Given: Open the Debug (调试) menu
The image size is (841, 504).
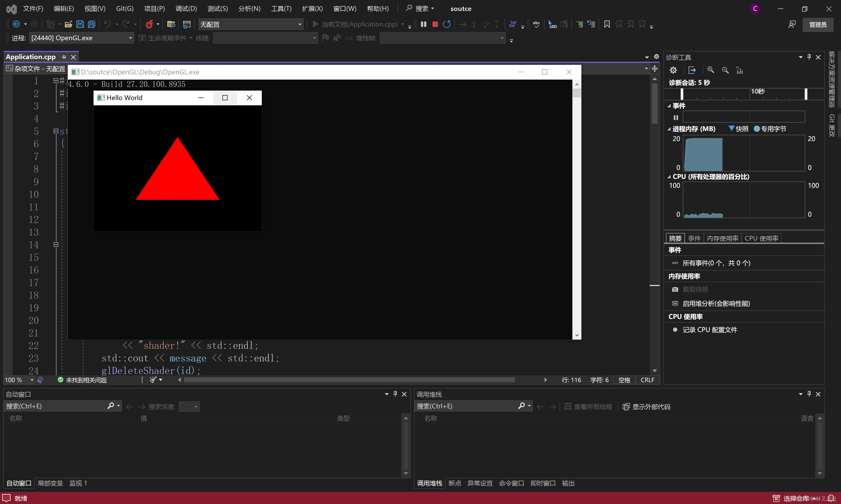Looking at the screenshot, I should [186, 8].
